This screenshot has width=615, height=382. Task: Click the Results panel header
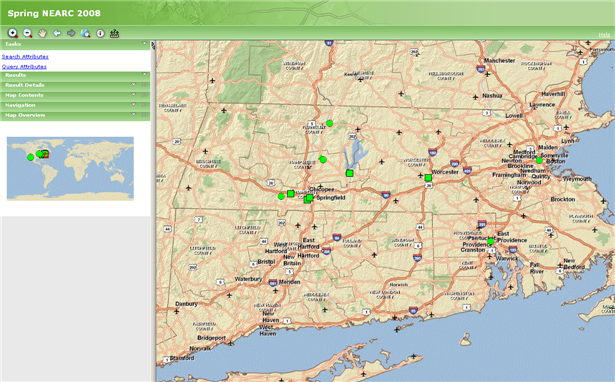pos(75,75)
